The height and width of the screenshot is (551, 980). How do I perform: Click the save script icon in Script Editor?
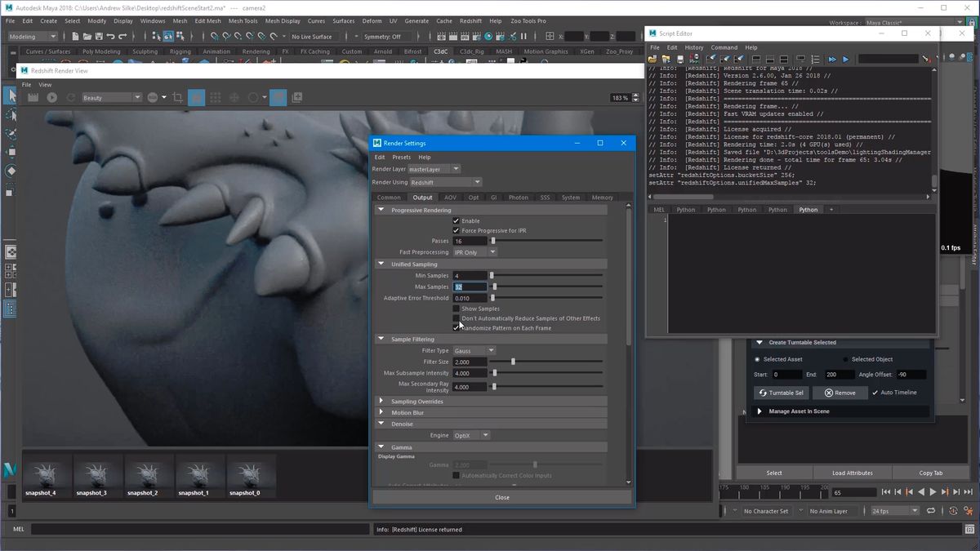[679, 59]
